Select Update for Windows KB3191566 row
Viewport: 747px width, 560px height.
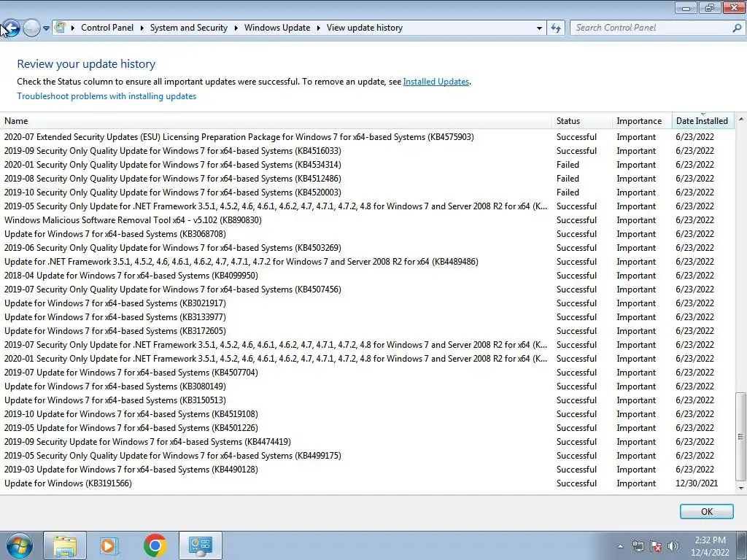pos(367,483)
